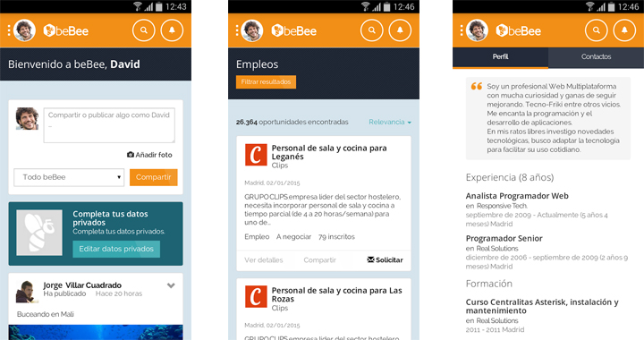Tap profile avatar in Empleos screen header

pos(252,30)
